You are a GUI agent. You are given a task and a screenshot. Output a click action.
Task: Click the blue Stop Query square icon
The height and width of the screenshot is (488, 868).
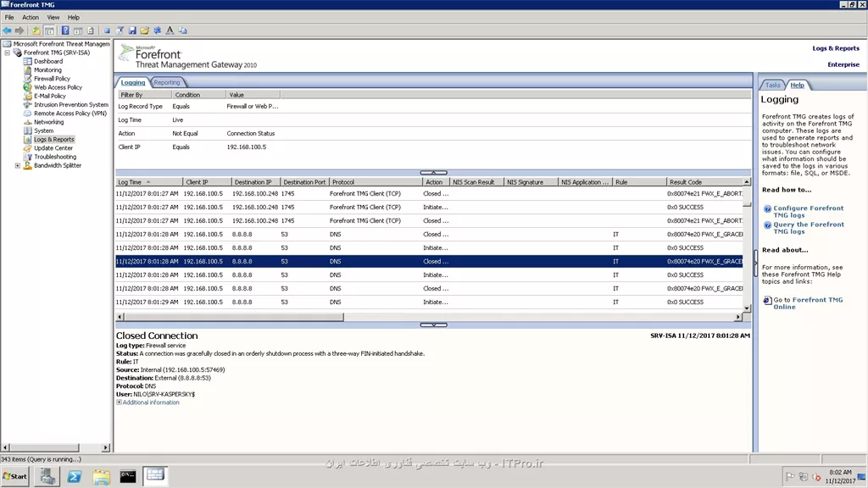click(107, 30)
